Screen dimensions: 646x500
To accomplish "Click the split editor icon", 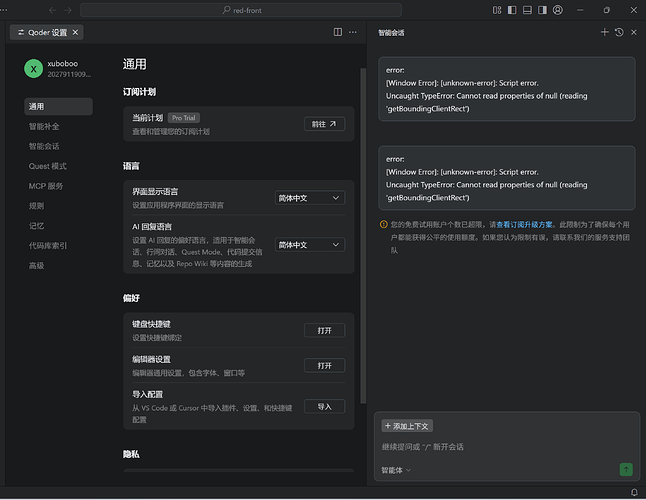I will [338, 32].
